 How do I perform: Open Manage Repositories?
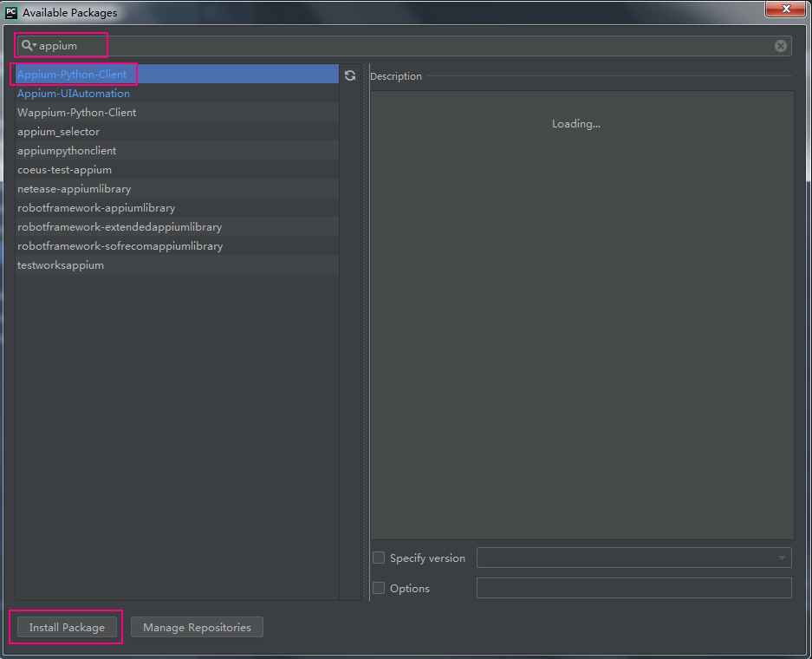[x=197, y=627]
